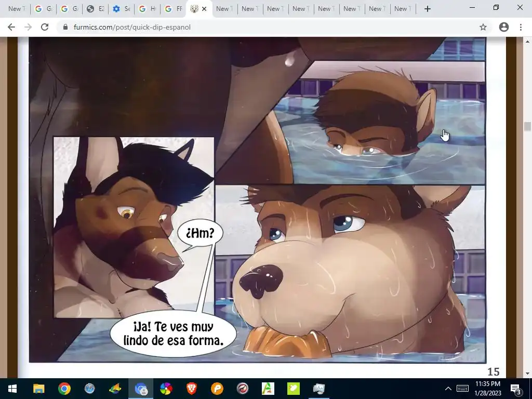The image size is (532, 399).
Task: Click the page scrollbar down arrow
Action: (x=527, y=374)
